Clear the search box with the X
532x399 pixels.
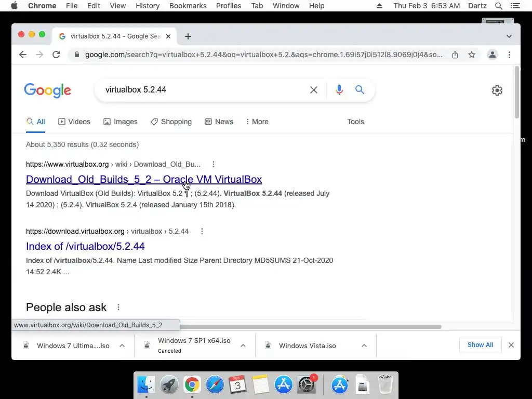tap(314, 90)
